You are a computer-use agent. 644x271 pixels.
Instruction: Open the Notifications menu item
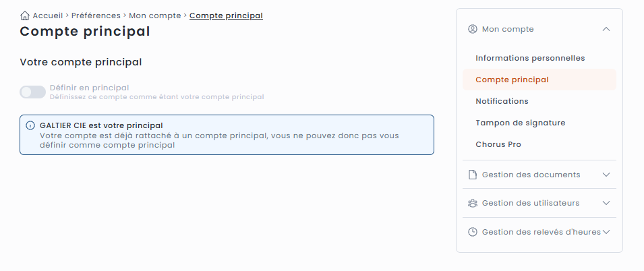[502, 101]
